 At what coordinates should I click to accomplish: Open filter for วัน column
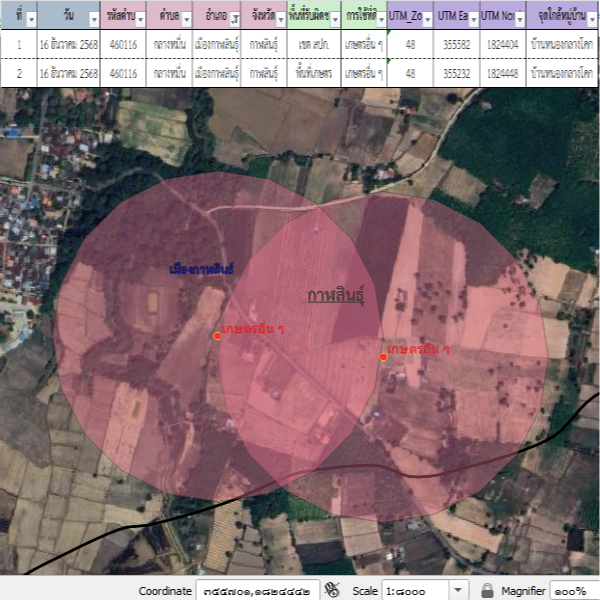click(x=92, y=19)
